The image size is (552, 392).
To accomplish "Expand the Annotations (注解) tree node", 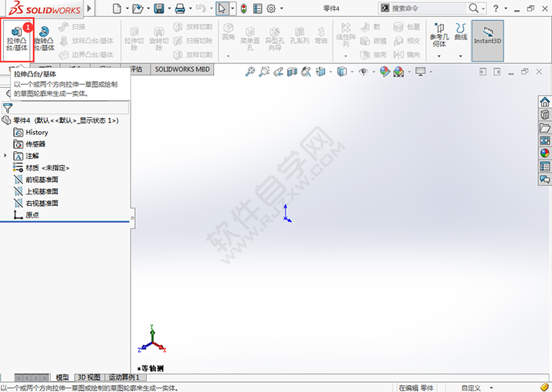I will [x=6, y=155].
